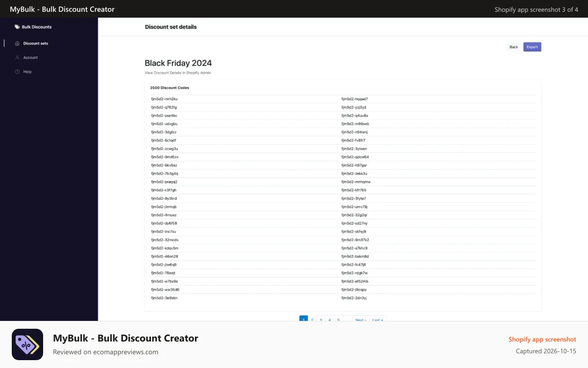Image resolution: width=588 pixels, height=368 pixels.
Task: Select code fjm5d2-q762fg
Action: (164, 107)
